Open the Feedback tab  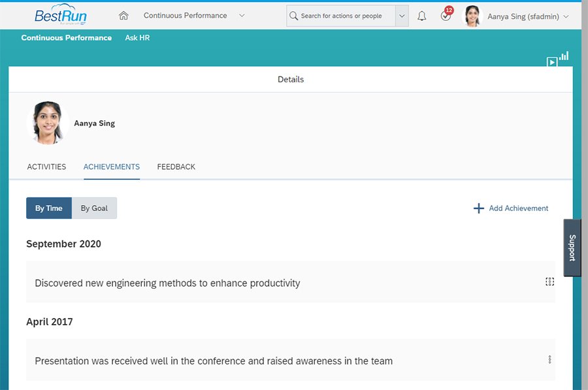(176, 167)
